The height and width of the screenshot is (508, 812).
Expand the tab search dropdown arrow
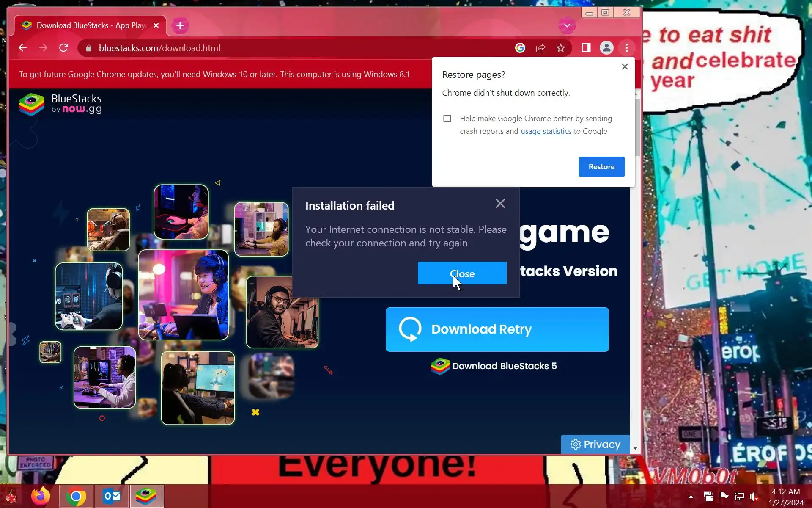pos(567,25)
